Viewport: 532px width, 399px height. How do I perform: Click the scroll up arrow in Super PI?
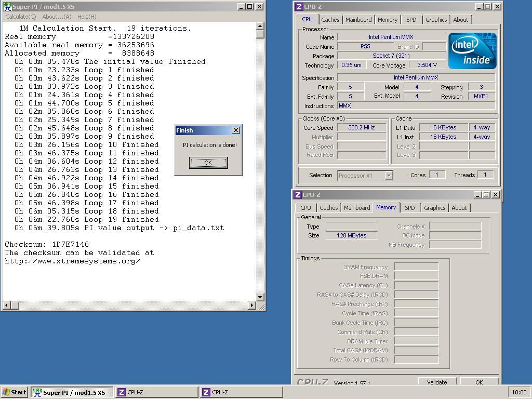pos(260,26)
